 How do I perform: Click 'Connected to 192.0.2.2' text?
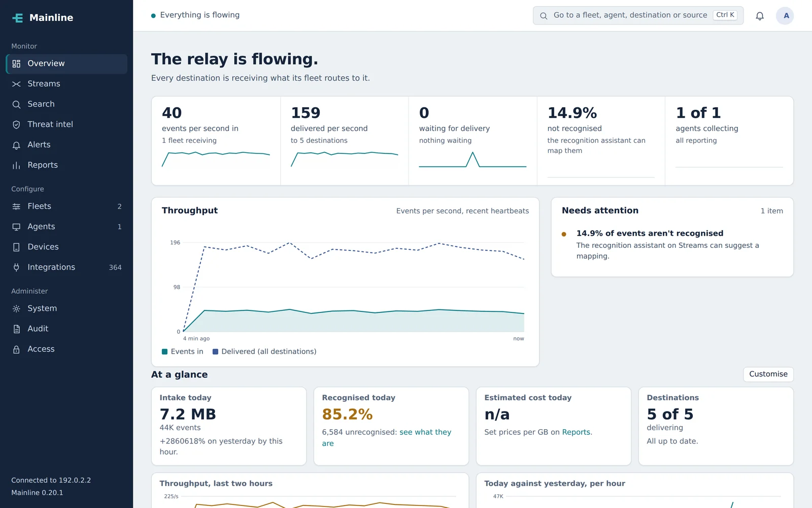pos(51,481)
